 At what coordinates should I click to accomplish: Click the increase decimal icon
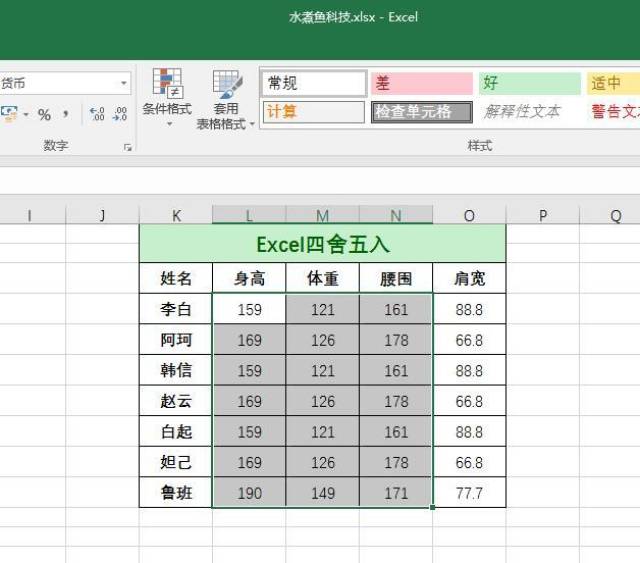(97, 115)
